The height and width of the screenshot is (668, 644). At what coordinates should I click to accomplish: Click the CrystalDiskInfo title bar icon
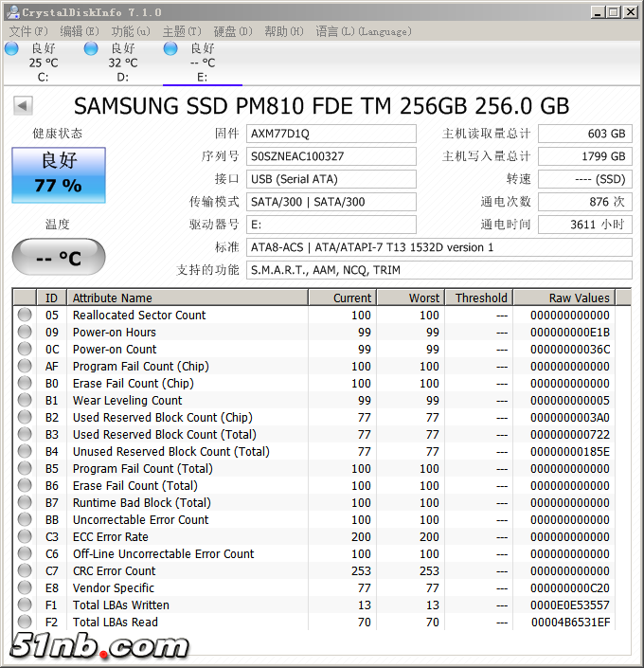click(x=13, y=12)
